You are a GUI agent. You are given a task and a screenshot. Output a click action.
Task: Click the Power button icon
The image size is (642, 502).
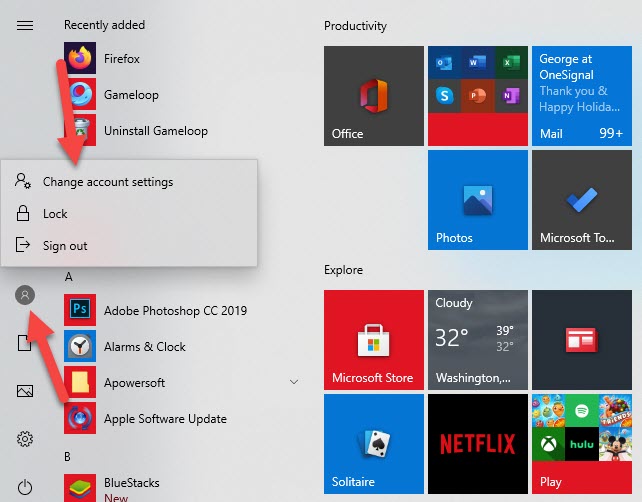click(x=26, y=487)
